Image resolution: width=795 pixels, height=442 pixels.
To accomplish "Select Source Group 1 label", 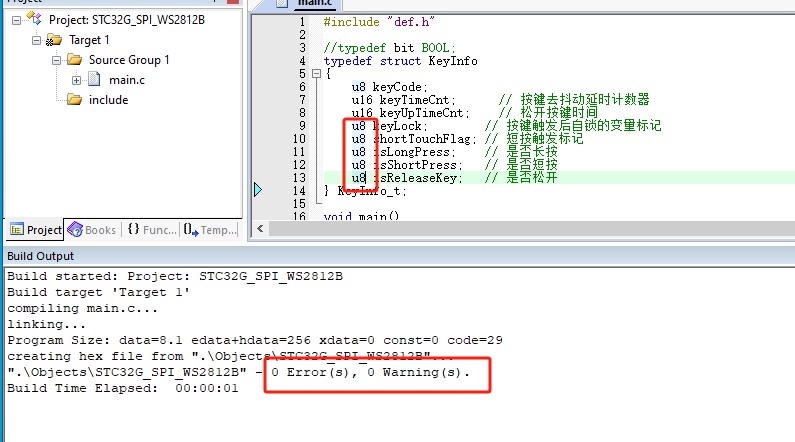I will click(x=129, y=60).
